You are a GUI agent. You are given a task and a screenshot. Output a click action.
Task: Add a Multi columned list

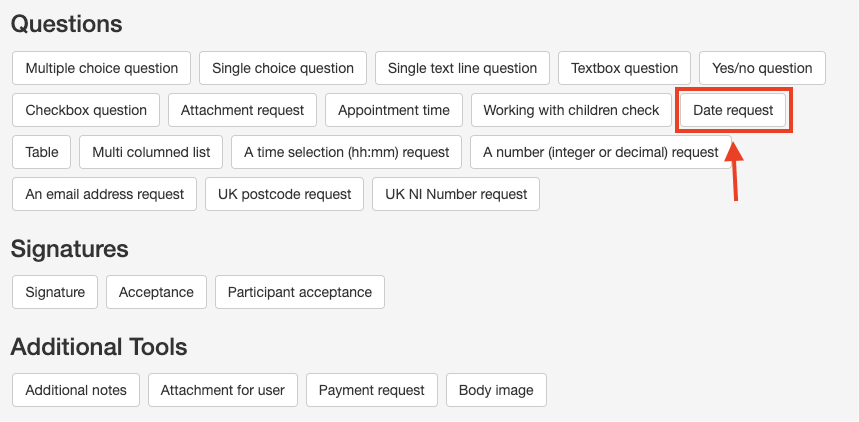coord(151,152)
